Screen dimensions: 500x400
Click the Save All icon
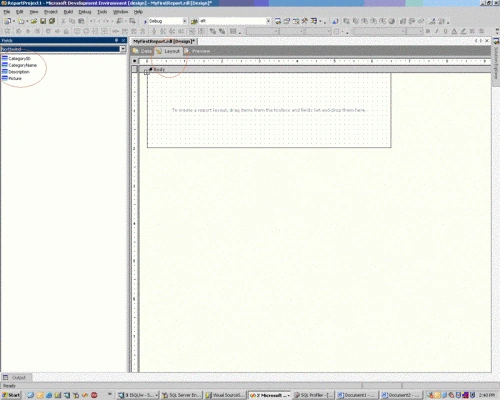(52, 21)
